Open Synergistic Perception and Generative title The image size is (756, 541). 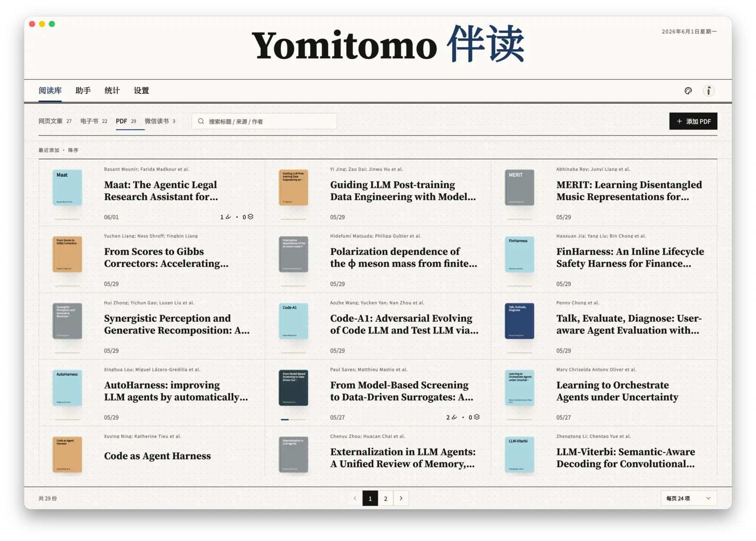(x=177, y=324)
